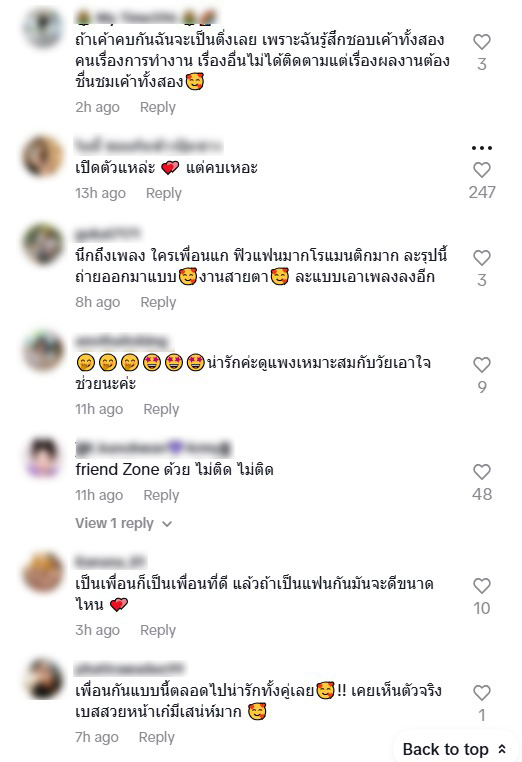Reply to the friend Zone comment
Image resolution: width=522 pixels, height=762 pixels.
click(x=161, y=495)
